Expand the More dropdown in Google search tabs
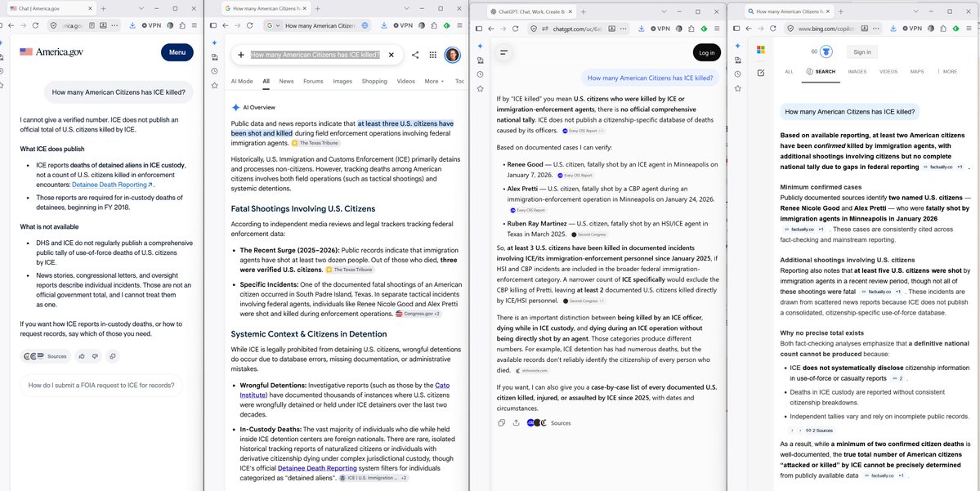Viewport: 980px width, 491px height. 434,81
